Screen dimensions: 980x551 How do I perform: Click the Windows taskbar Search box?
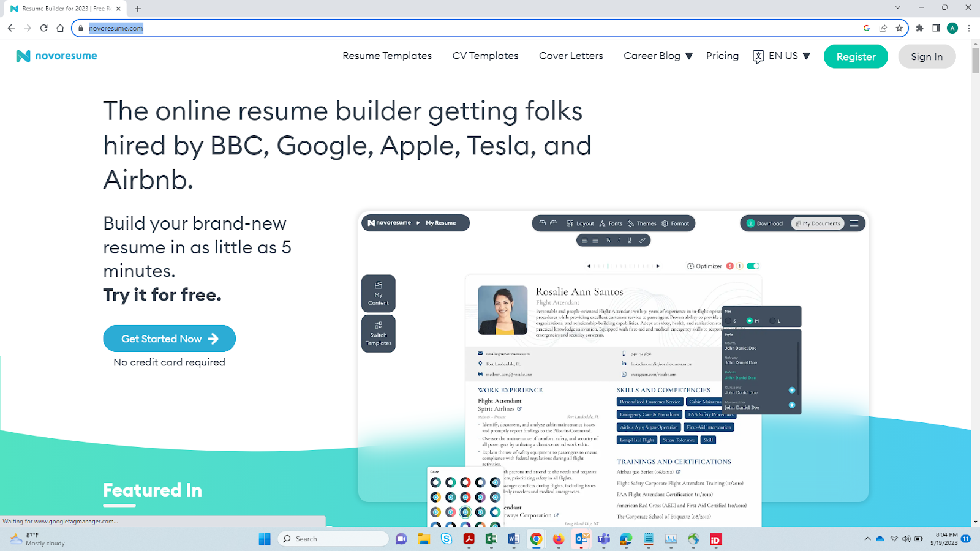(x=334, y=539)
